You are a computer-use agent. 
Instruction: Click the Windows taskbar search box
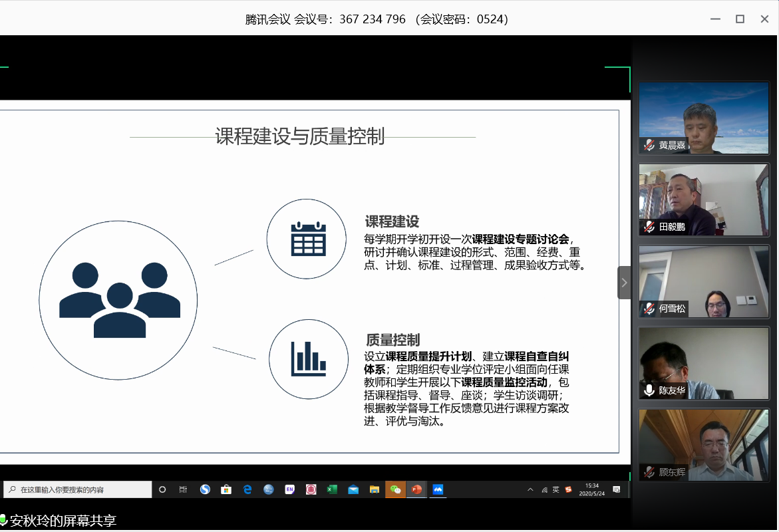coord(77,489)
